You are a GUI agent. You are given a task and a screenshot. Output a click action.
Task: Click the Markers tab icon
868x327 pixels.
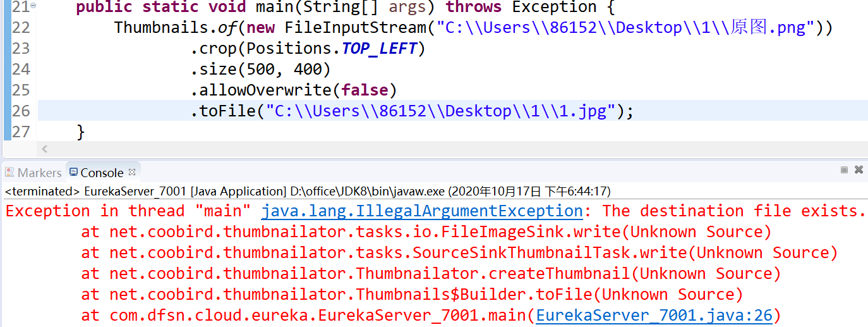pos(9,173)
